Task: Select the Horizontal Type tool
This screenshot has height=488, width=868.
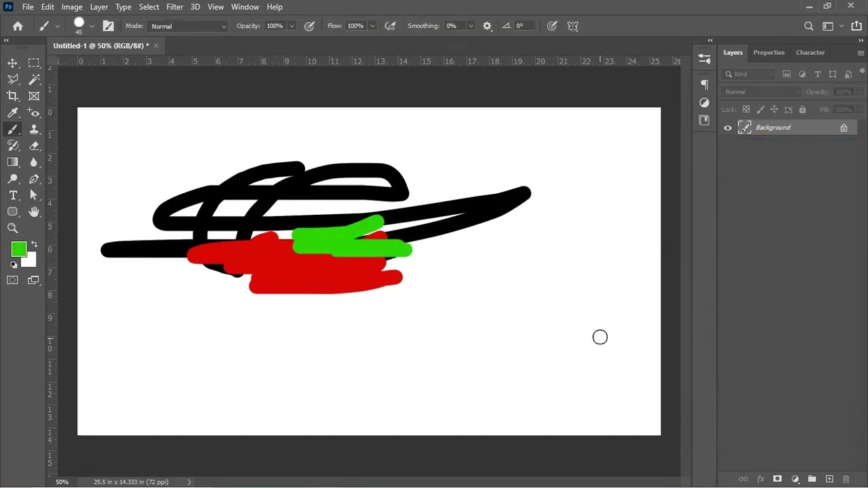Action: pos(13,195)
